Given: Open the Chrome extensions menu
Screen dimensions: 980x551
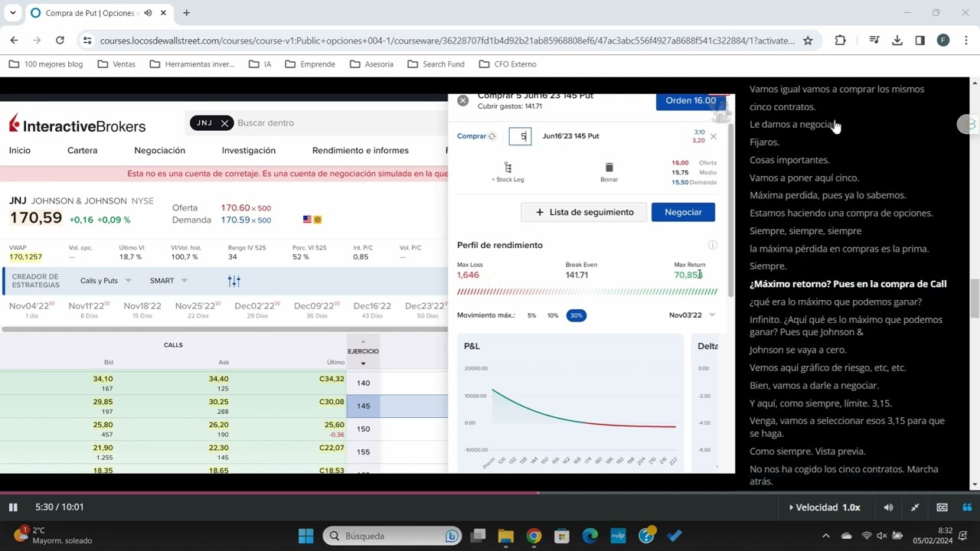Looking at the screenshot, I should coord(840,41).
